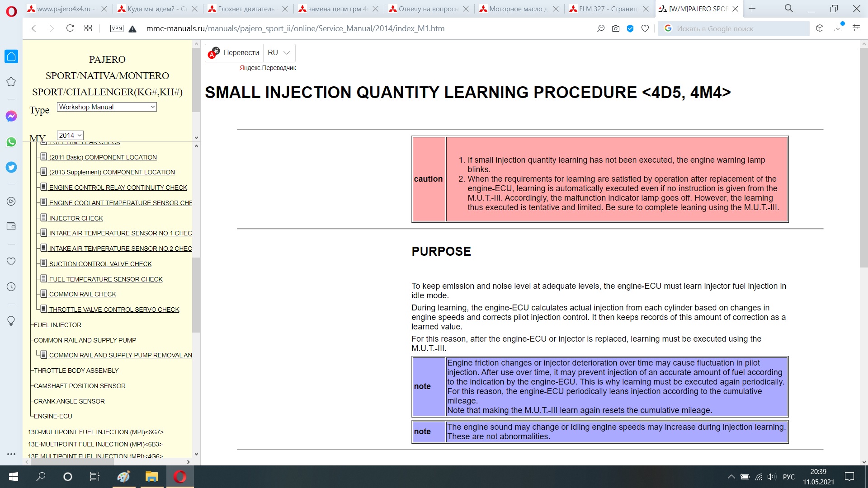Viewport: 868px width, 488px height.
Task: Open the Type Workshop Manual dropdown
Action: pyautogui.click(x=107, y=107)
